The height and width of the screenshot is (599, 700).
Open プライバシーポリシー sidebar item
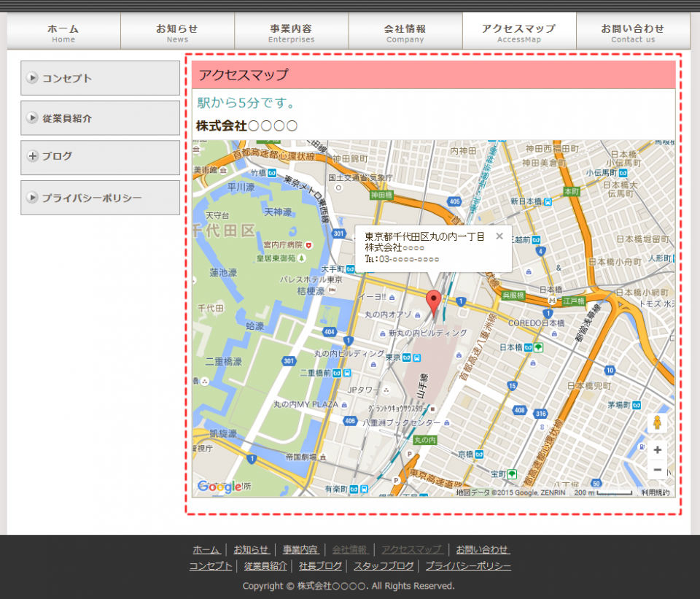click(x=100, y=198)
